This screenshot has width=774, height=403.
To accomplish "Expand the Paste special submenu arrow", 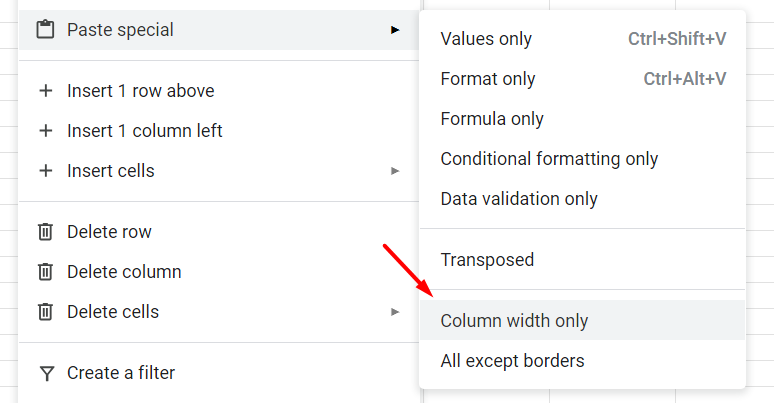I will [395, 30].
